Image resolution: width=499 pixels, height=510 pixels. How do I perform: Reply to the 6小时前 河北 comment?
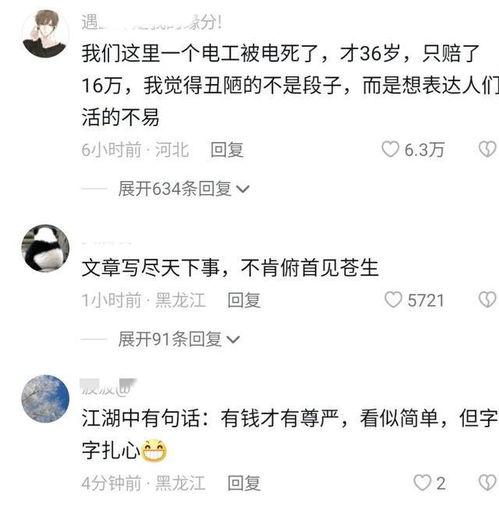[x=227, y=149]
